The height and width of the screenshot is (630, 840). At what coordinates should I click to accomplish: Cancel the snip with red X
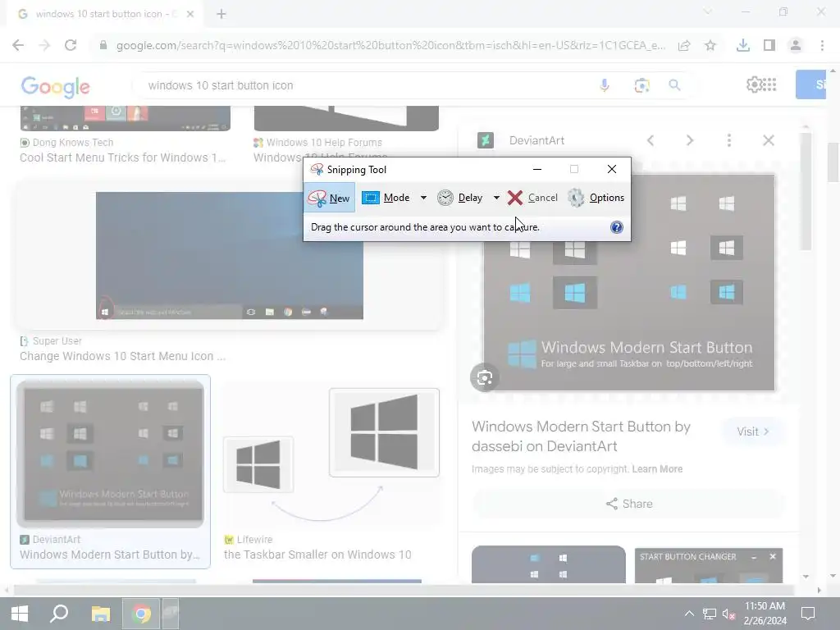coord(532,198)
